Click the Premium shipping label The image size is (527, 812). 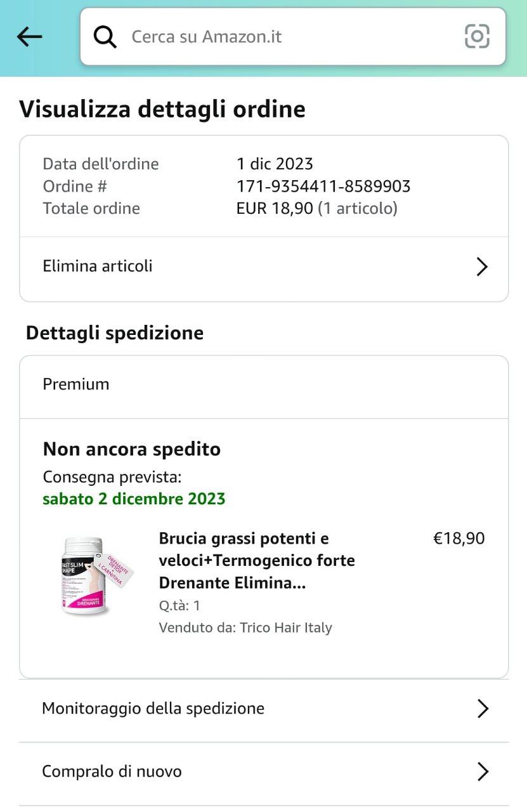coord(76,384)
